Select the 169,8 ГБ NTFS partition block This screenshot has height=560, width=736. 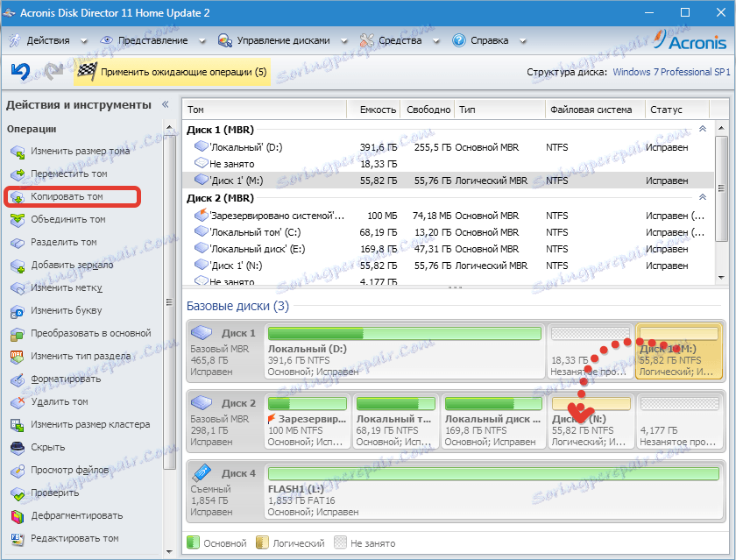click(492, 422)
